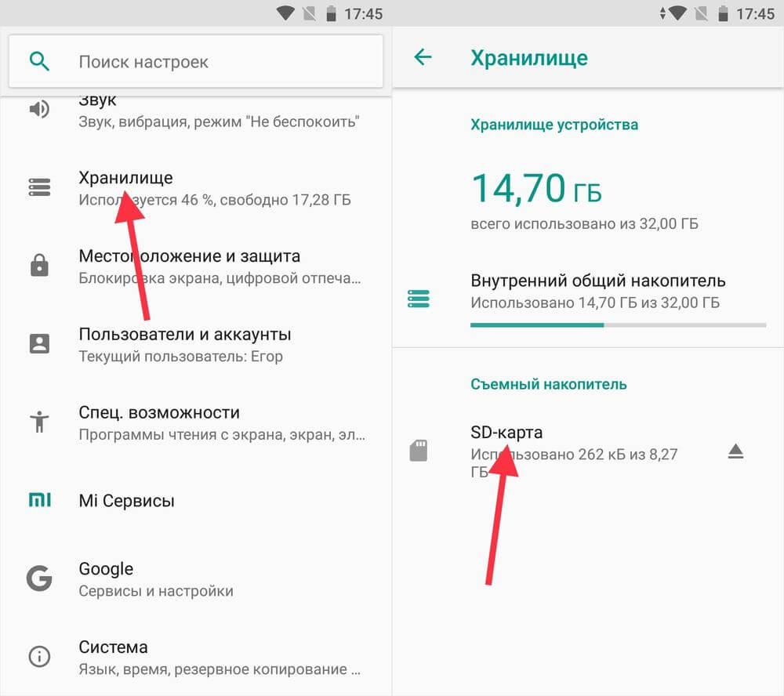Screen dimensions: 784x696
Task: Tap the info icon beside Система
Action: (x=39, y=656)
